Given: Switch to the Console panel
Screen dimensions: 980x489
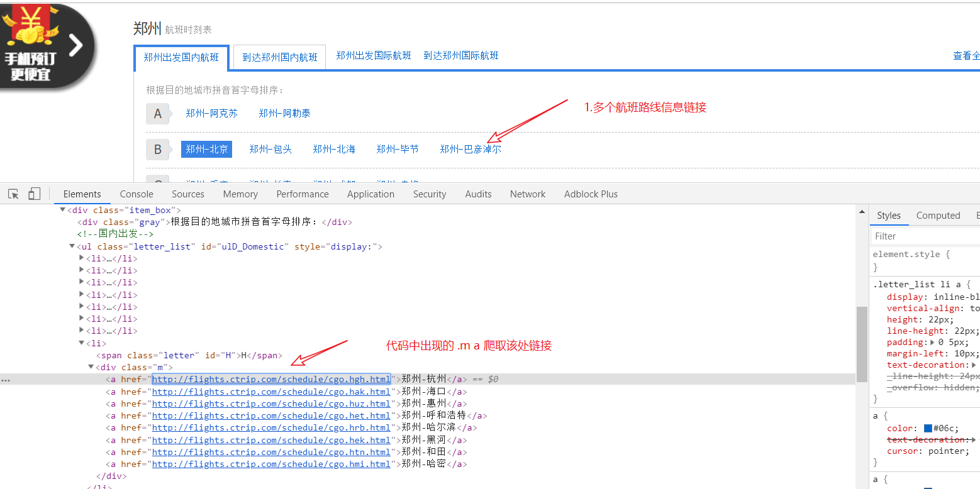Looking at the screenshot, I should (136, 194).
